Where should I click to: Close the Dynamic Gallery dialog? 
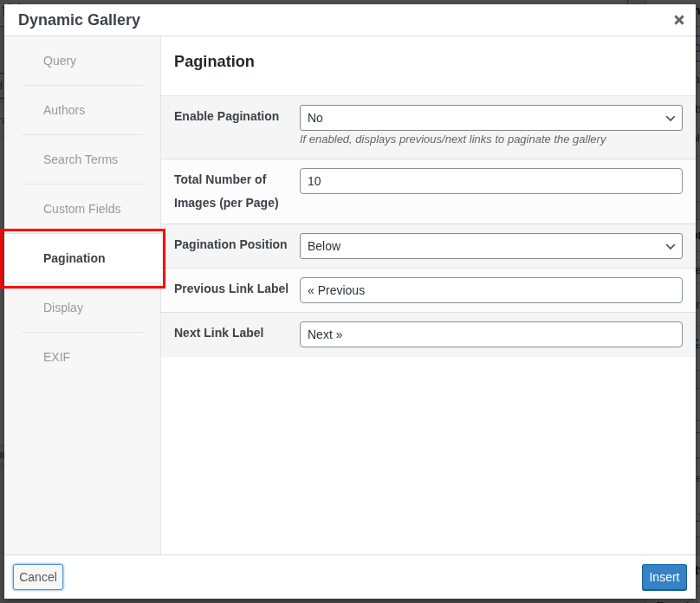[x=679, y=19]
